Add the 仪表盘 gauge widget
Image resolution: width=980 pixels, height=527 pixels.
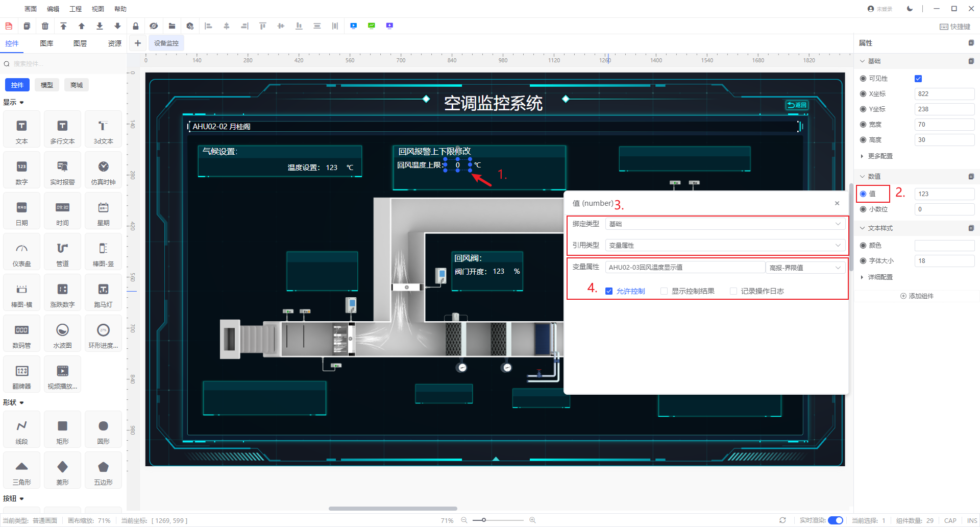coord(21,253)
